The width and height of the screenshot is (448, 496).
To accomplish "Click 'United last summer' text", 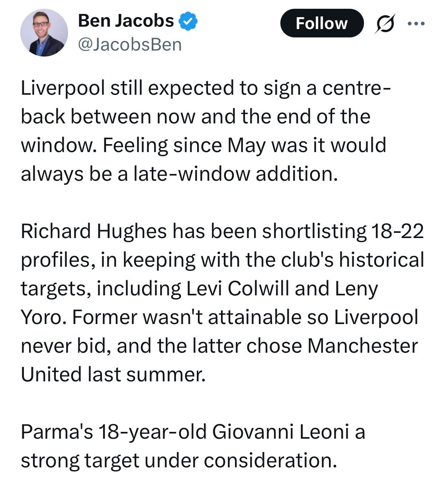I will (113, 374).
